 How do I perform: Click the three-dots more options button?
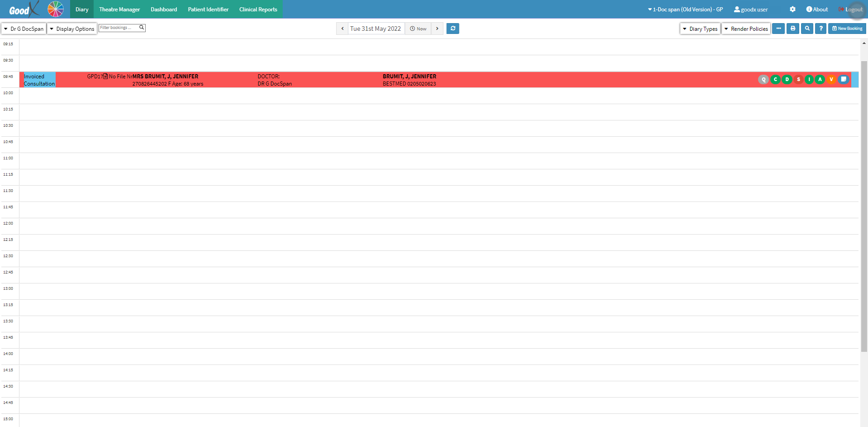(778, 29)
